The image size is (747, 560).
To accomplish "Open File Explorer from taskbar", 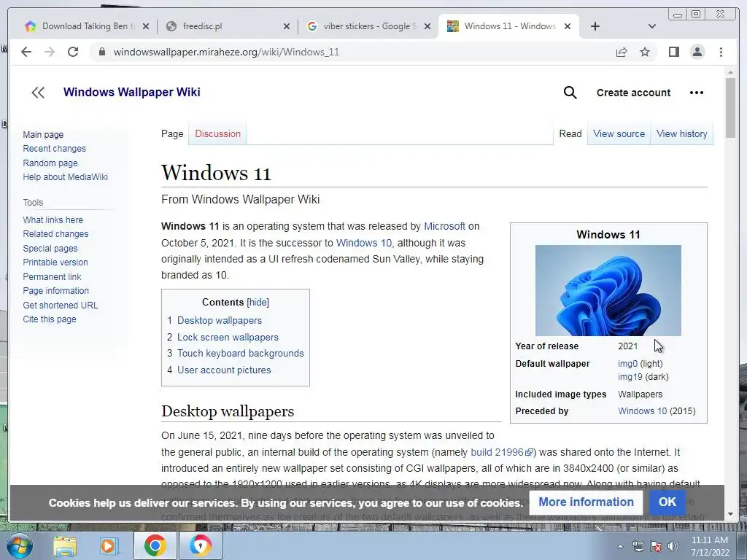I will click(65, 545).
